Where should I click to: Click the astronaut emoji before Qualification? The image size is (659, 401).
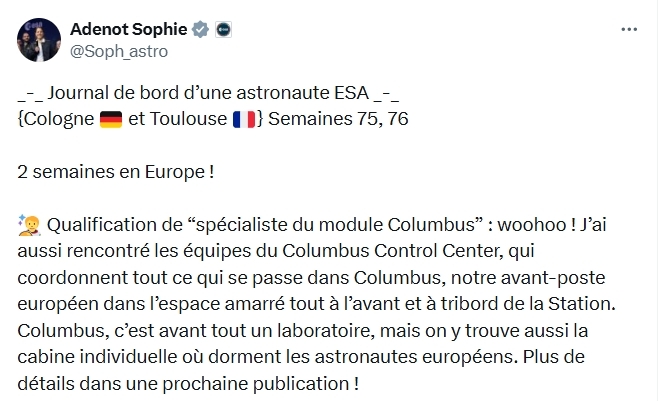(29, 222)
